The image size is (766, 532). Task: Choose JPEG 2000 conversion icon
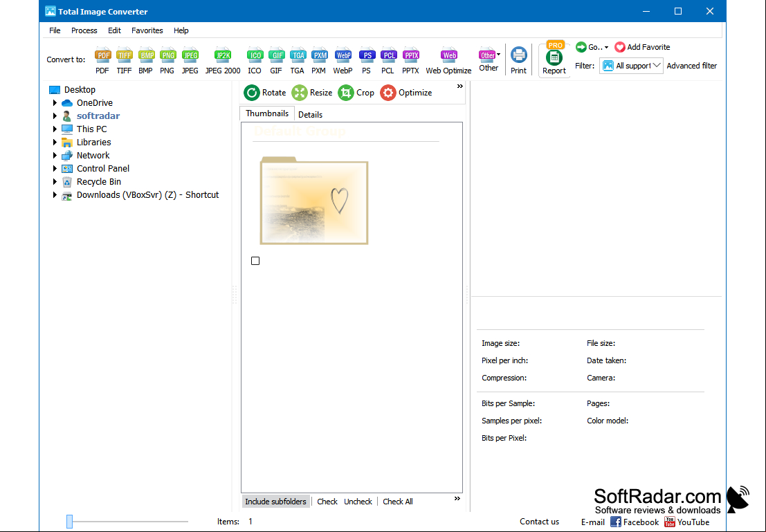(223, 60)
